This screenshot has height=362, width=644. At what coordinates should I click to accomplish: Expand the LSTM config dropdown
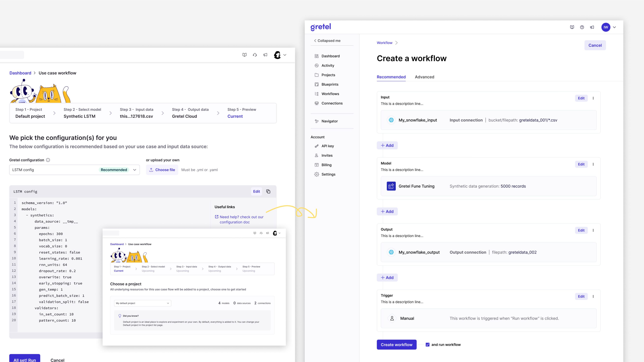pos(135,170)
